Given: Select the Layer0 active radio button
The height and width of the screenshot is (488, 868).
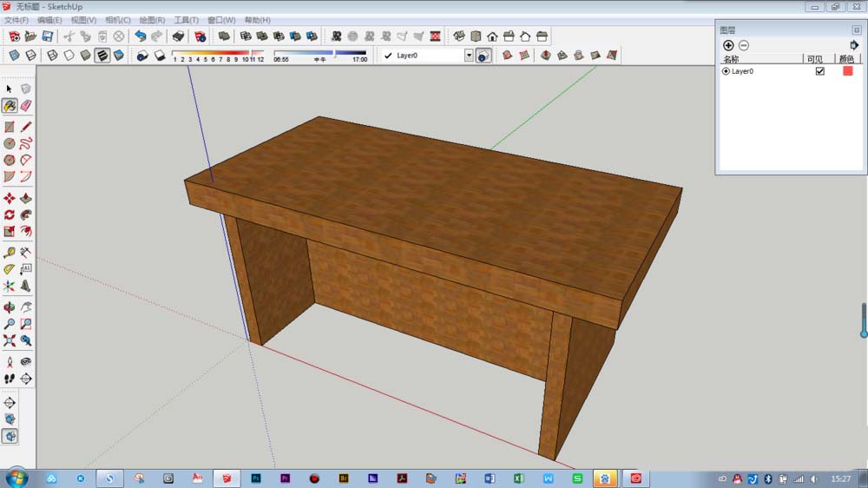Looking at the screenshot, I should coord(726,71).
